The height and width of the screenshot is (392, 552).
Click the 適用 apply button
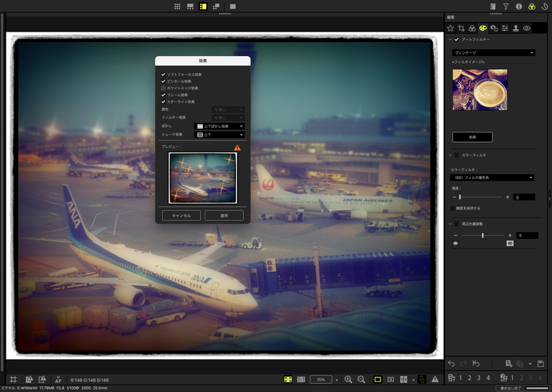[x=224, y=215]
